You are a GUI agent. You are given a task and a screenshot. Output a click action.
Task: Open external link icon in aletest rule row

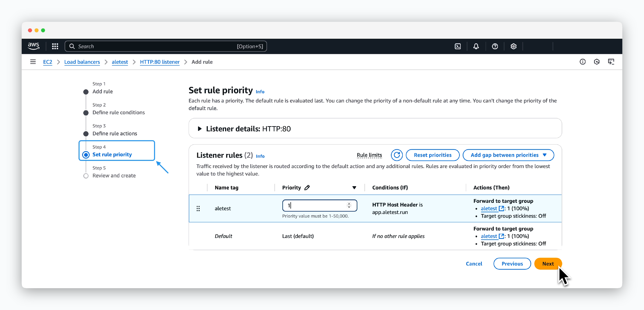point(501,208)
